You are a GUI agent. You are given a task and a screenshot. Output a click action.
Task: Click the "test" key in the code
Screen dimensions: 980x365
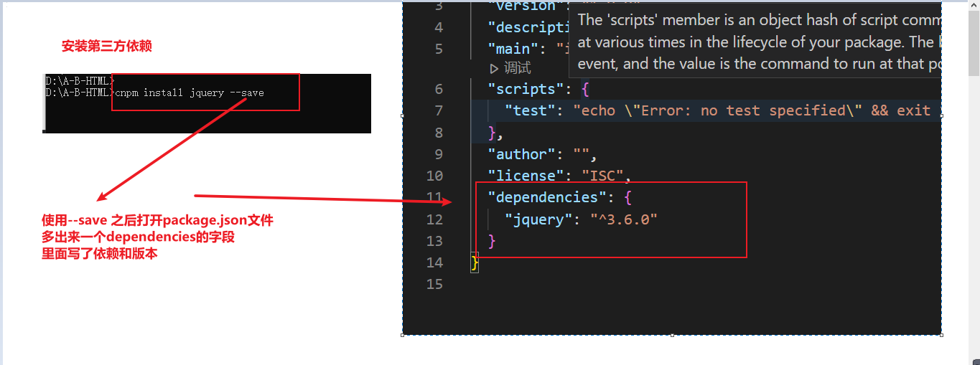[x=531, y=110]
